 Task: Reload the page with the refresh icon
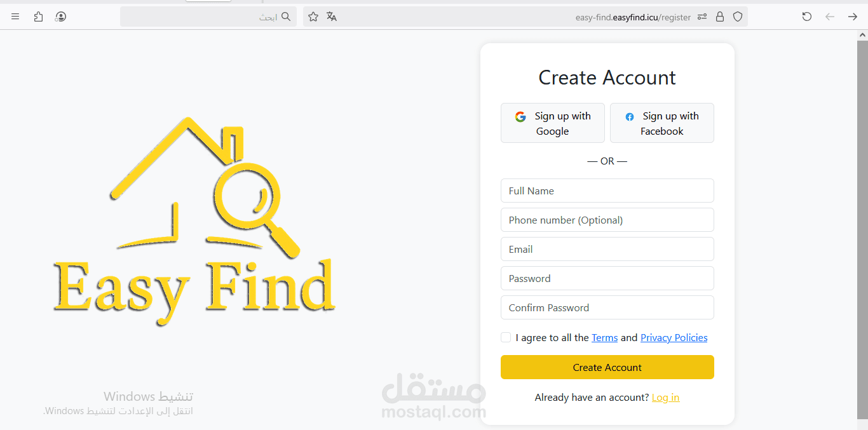coord(807,17)
